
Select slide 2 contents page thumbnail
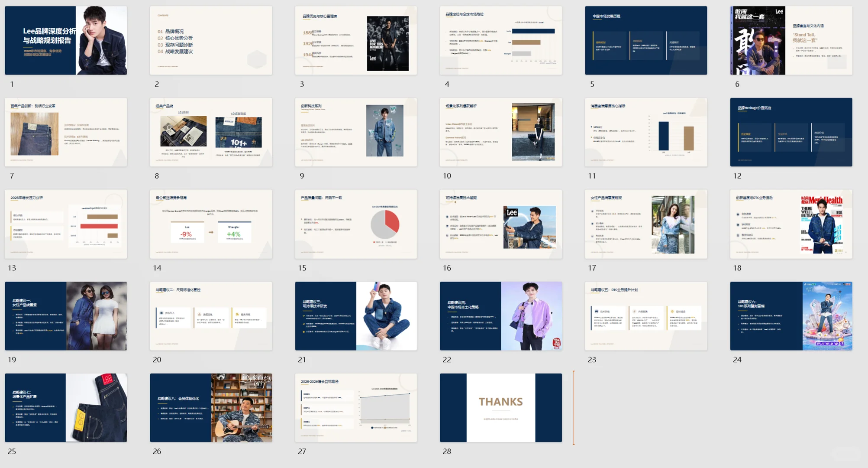[x=211, y=40]
